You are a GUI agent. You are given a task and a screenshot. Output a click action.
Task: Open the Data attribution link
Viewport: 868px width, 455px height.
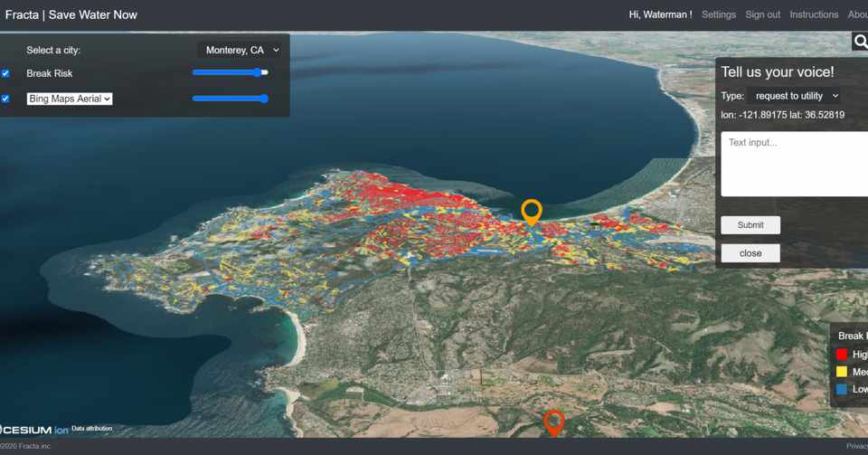[x=92, y=429]
